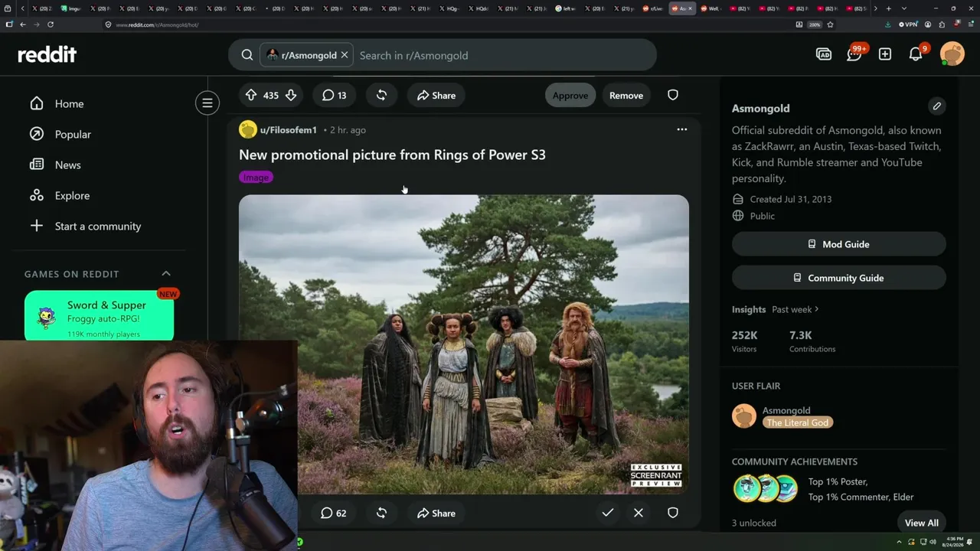This screenshot has width=980, height=551.
Task: Remove Rings post with X icon
Action: [x=639, y=513]
